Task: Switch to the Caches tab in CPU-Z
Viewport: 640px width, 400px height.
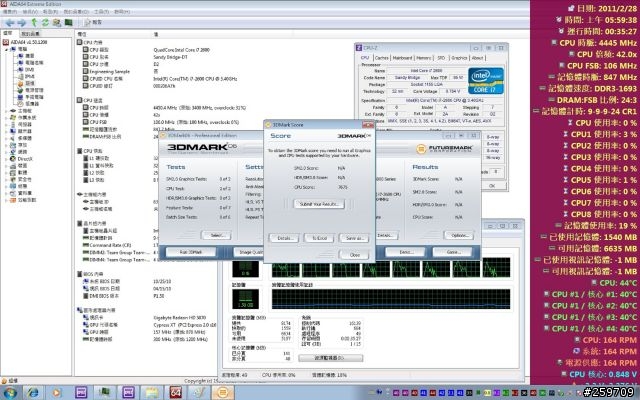Action: click(382, 58)
